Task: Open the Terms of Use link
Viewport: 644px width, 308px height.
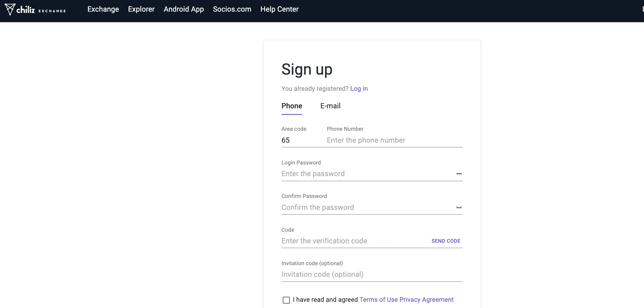Action: click(378, 300)
